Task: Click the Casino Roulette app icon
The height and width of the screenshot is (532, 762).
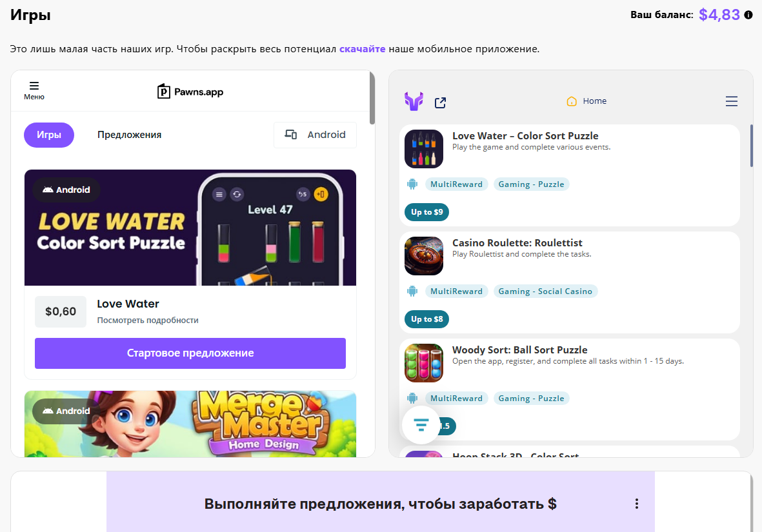Action: pos(424,256)
